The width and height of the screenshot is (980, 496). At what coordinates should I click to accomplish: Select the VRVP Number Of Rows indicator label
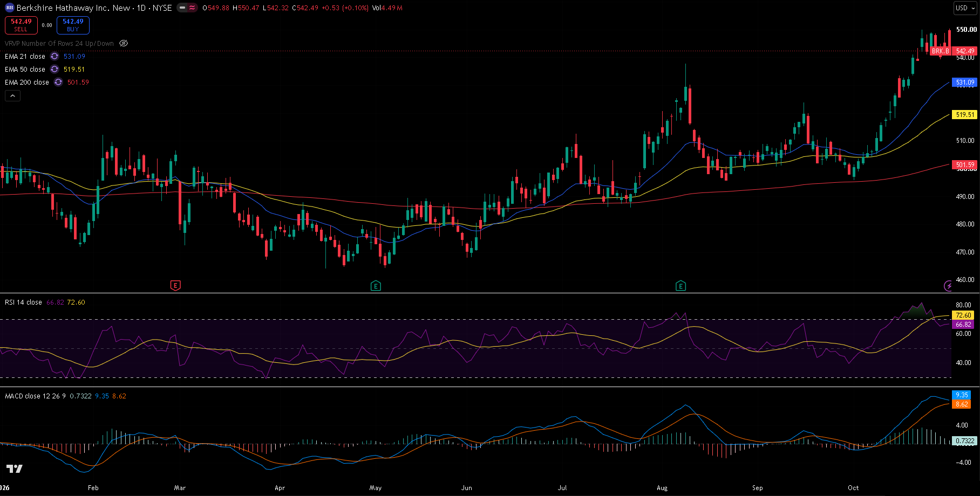59,43
